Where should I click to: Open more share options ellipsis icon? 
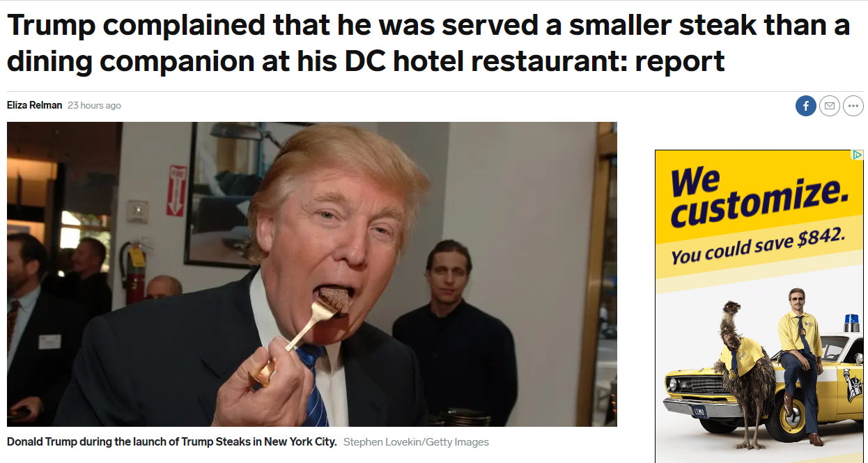853,106
